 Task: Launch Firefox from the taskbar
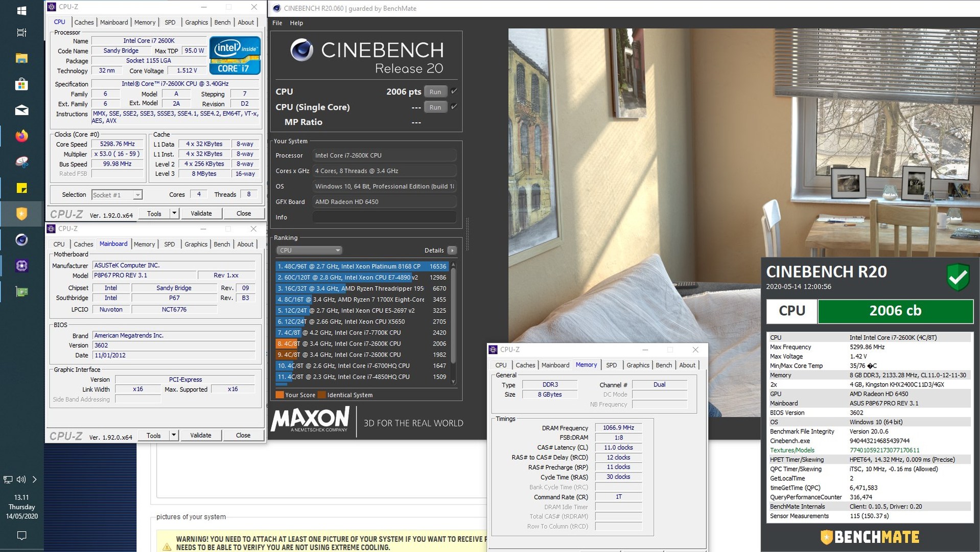(x=21, y=136)
